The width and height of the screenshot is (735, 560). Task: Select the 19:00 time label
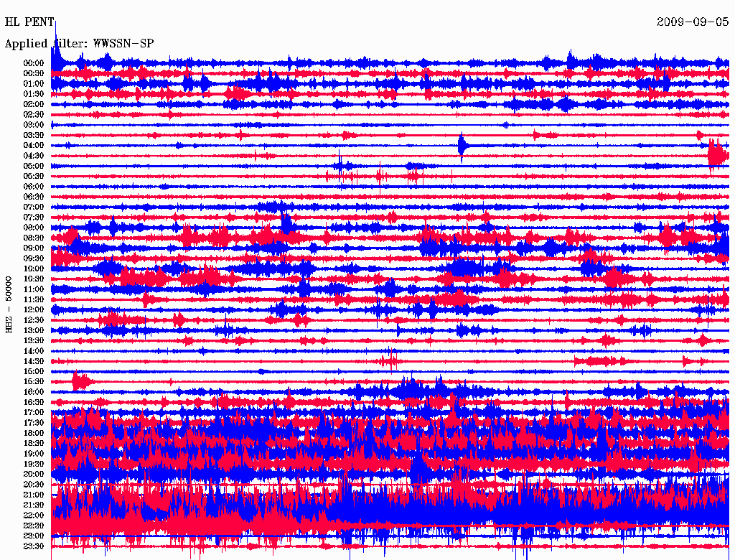[x=33, y=454]
